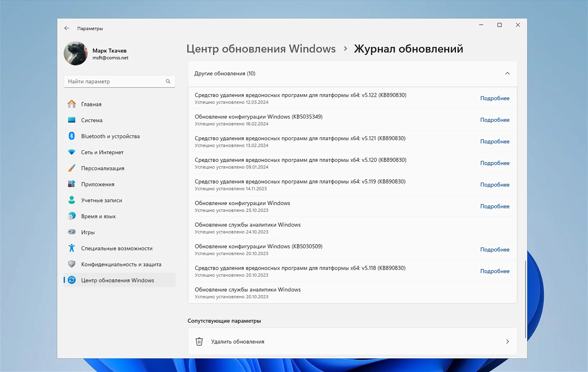
Task: Open Подробнее for v5.121 KB890830
Action: pos(495,141)
